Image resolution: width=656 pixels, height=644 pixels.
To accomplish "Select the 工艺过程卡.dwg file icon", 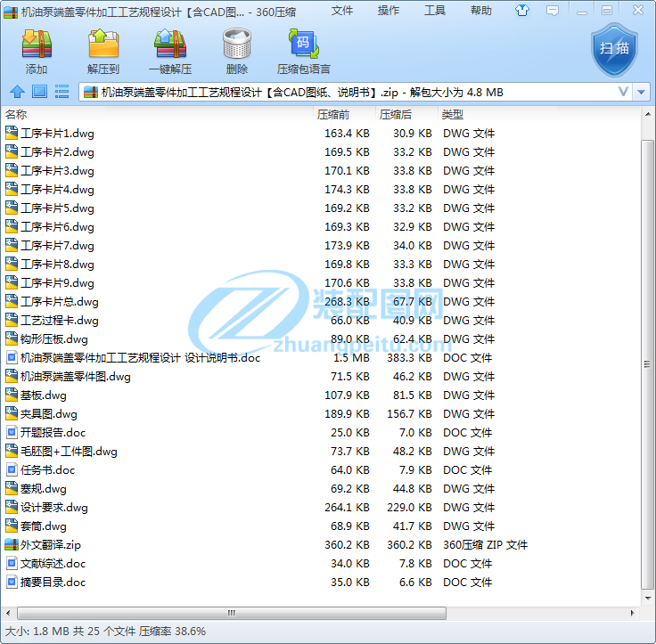I will tap(12, 320).
